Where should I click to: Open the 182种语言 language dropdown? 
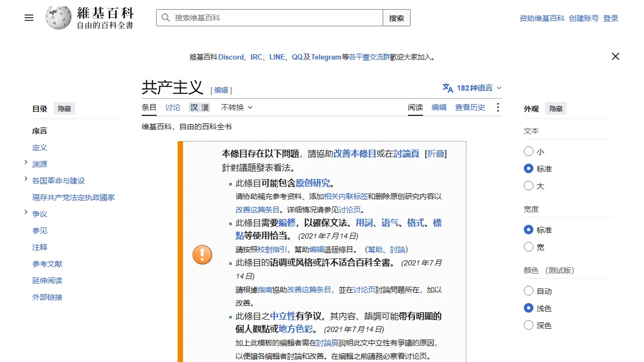472,88
